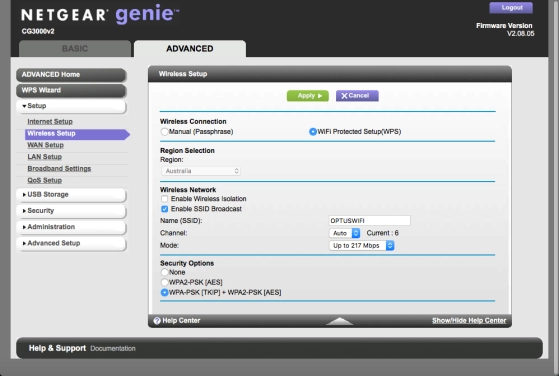The width and height of the screenshot is (559, 376).
Task: Select None security option
Action: 164,272
